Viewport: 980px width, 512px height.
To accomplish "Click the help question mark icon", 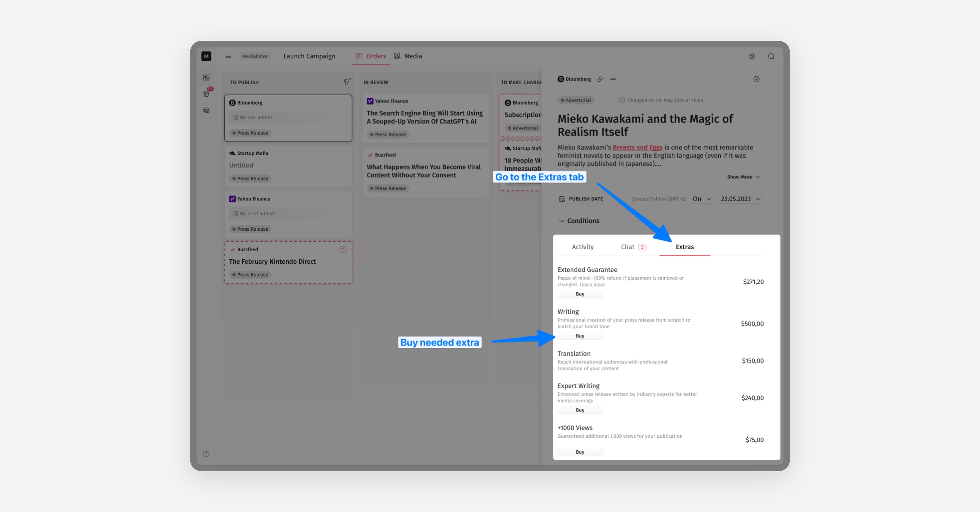I will 206,454.
